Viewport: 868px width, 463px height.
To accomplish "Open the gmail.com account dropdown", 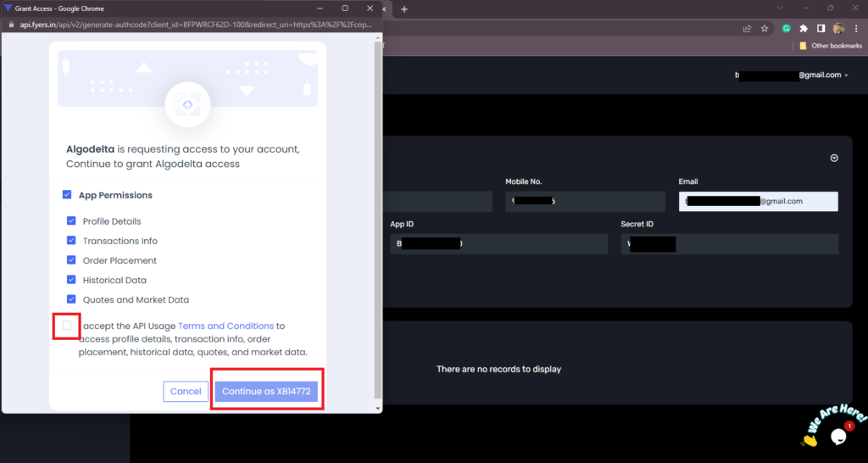I will point(792,75).
